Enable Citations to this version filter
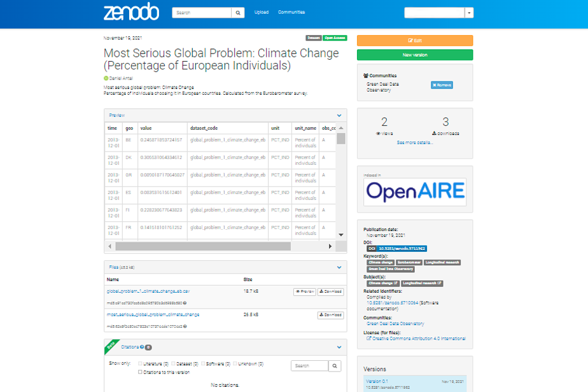Viewport: 588px width, 392px height. 139,372
